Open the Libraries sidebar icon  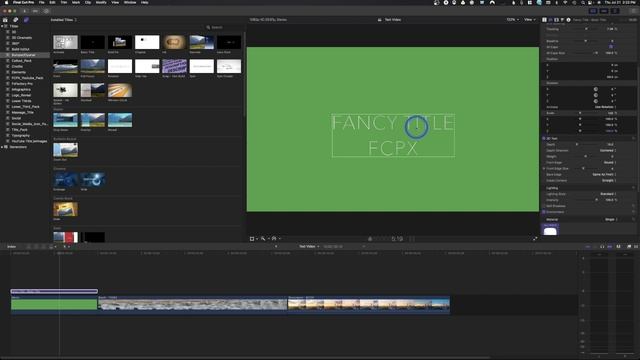(x=5, y=20)
